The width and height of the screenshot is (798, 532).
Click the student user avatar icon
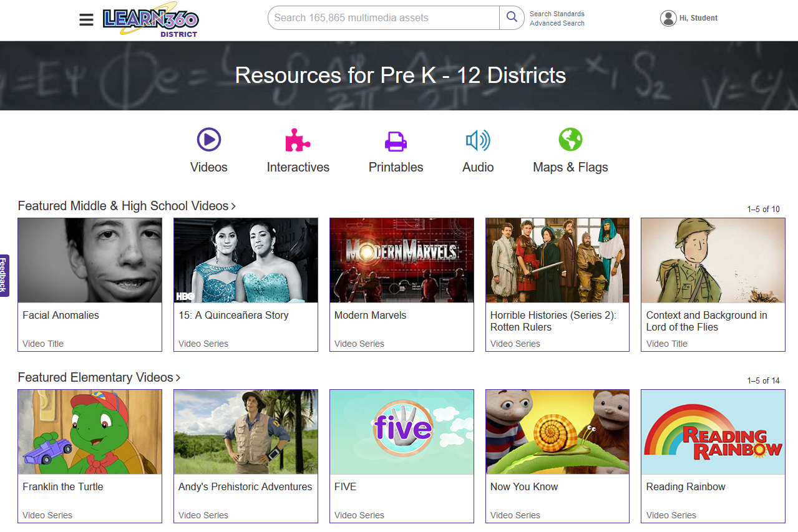[x=668, y=18]
